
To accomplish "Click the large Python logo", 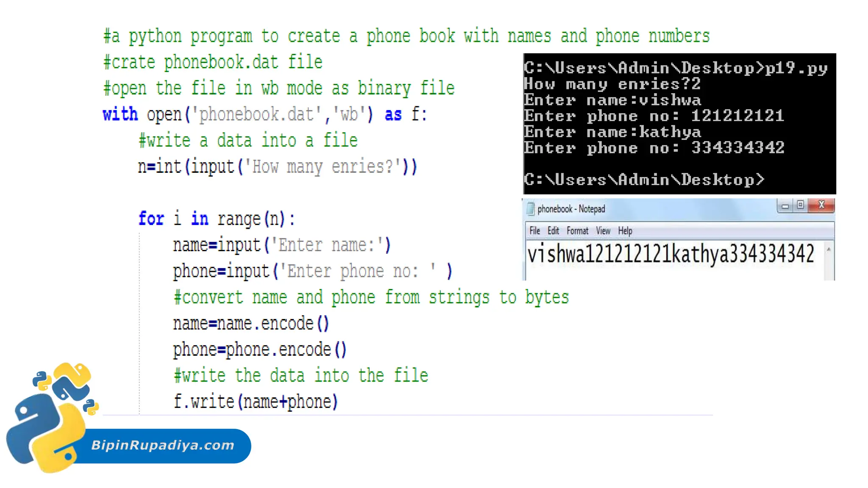I will pos(47,432).
